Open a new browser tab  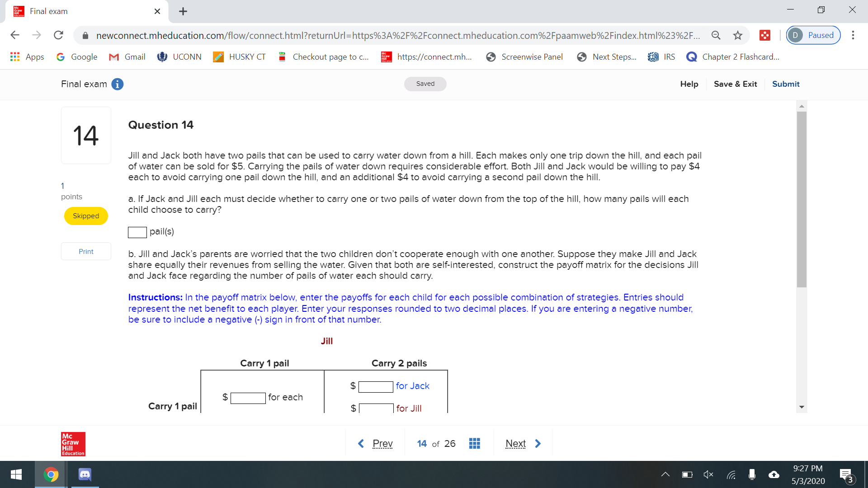(x=183, y=11)
